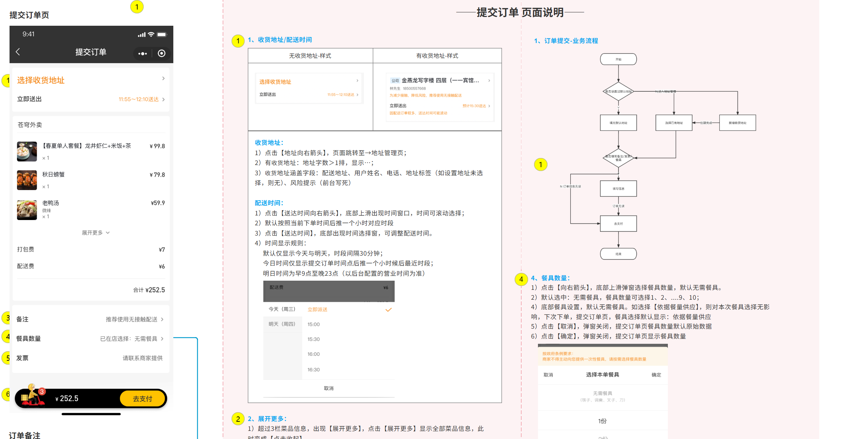Click the 秋日螃蟹 crab thumbnail

click(x=27, y=180)
